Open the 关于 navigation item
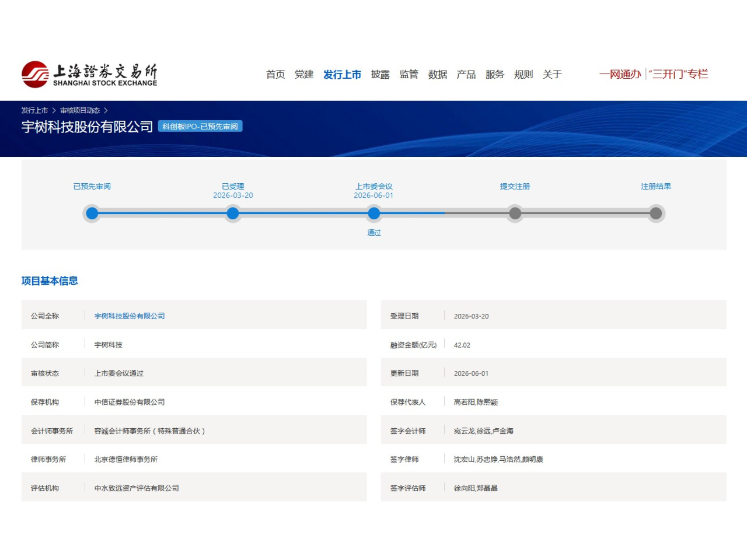This screenshot has height=560, width=747. 552,75
